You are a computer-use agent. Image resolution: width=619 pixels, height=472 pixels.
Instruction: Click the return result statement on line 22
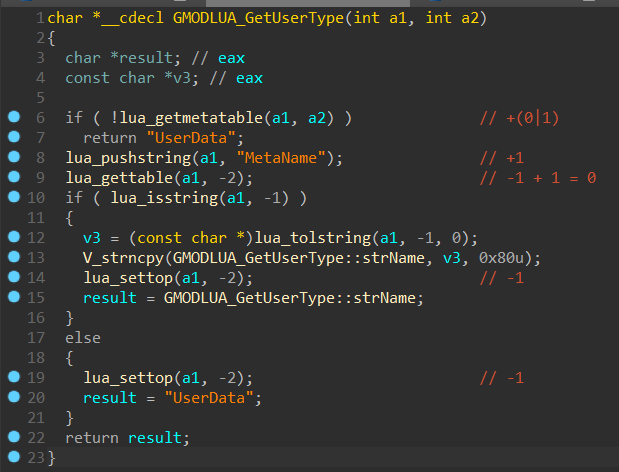click(x=127, y=438)
